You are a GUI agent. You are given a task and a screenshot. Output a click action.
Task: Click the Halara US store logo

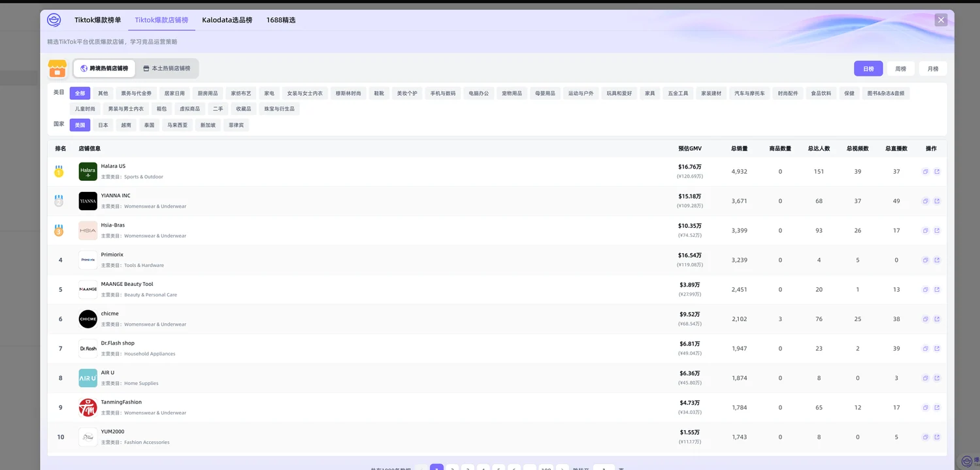88,172
